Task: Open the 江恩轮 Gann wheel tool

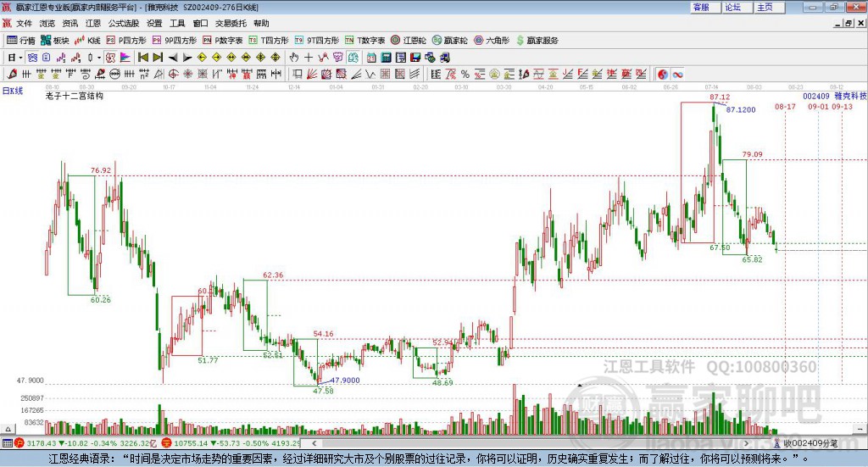Action: 409,41
